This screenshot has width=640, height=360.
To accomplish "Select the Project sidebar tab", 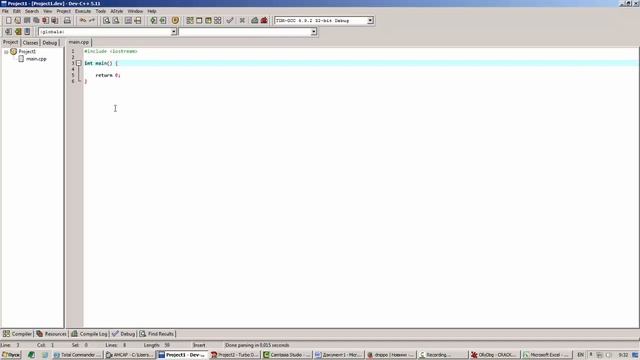I will (x=10, y=42).
